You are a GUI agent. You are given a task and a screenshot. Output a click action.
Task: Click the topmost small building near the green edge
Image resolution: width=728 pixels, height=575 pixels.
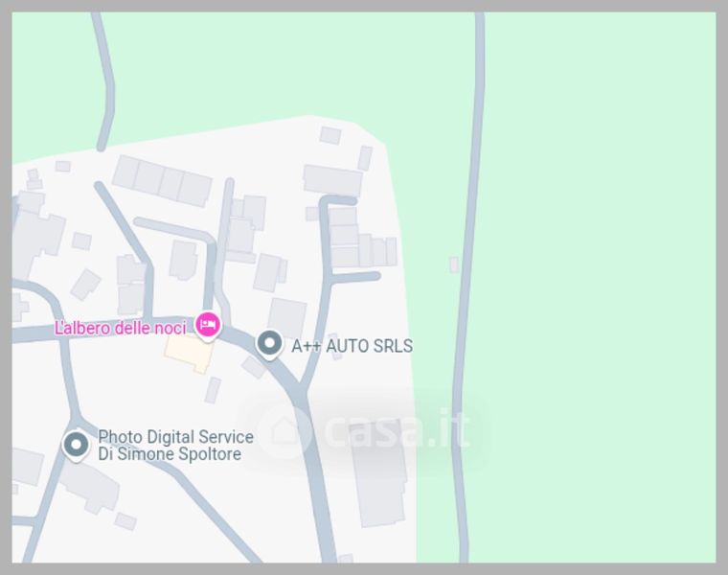pos(330,135)
